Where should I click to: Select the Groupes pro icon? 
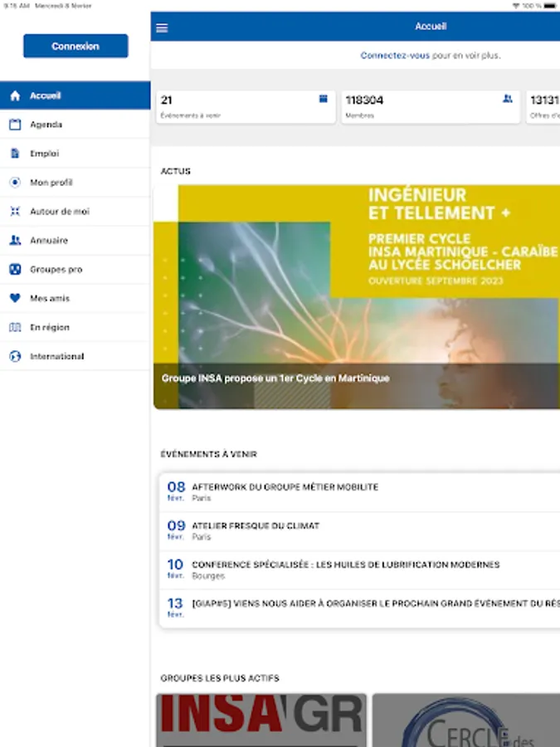click(15, 269)
